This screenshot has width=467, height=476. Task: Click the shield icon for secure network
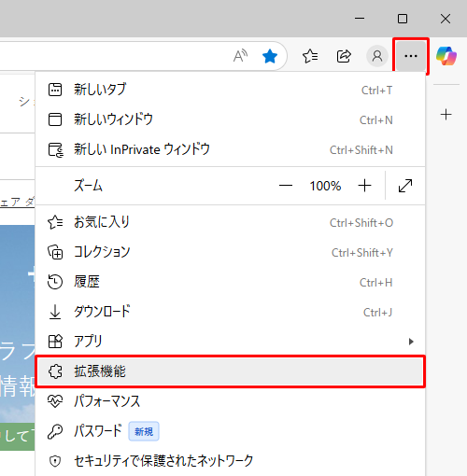point(55,461)
